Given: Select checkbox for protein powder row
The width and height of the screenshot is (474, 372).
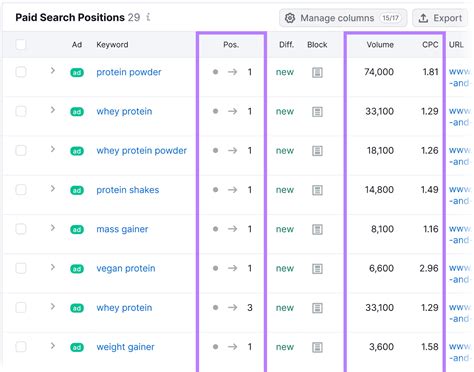Looking at the screenshot, I should pos(21,72).
